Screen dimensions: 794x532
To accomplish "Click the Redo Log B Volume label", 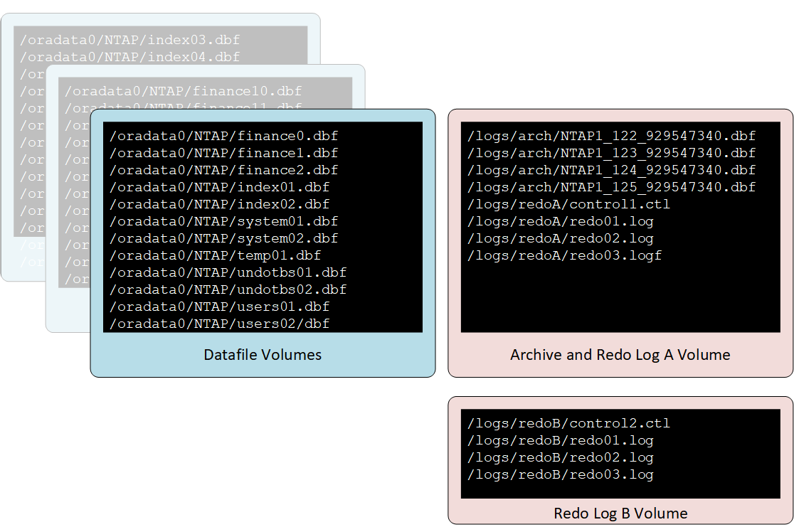I will point(620,514).
